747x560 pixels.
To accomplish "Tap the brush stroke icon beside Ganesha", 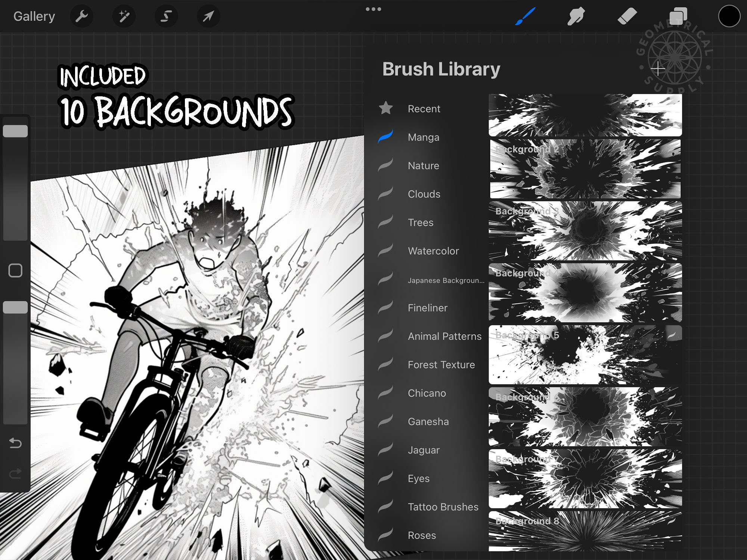I will pyautogui.click(x=385, y=421).
